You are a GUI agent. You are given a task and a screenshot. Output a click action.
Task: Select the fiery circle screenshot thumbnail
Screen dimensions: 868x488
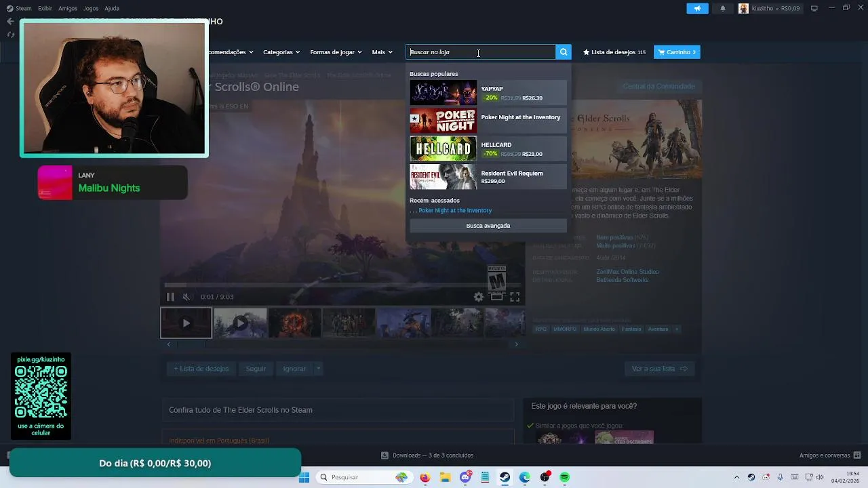(294, 323)
